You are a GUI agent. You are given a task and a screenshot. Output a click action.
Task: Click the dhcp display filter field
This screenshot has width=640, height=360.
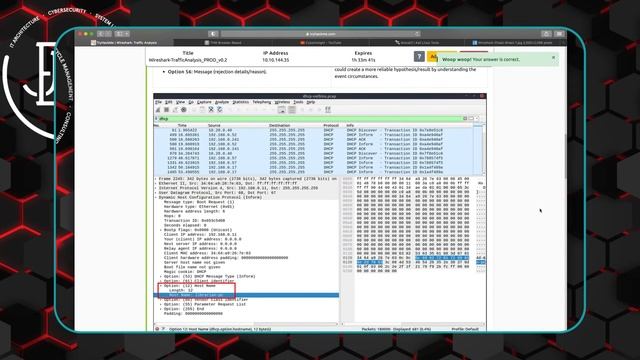coord(310,119)
